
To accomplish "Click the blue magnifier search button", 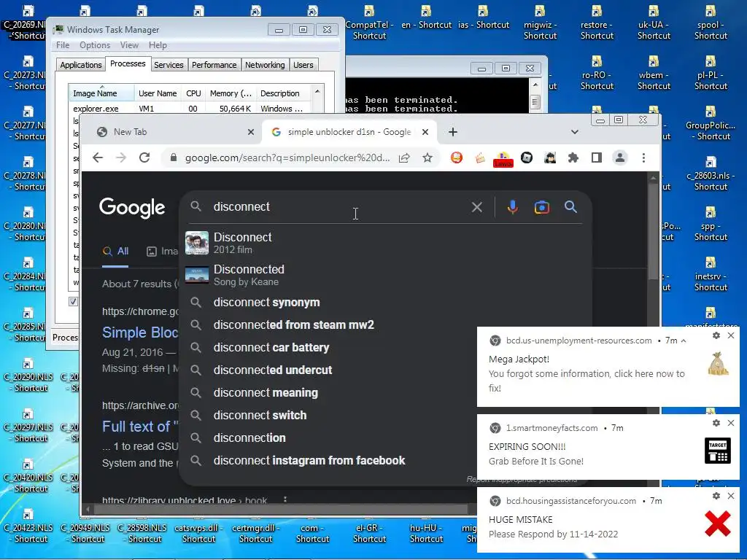I will coord(570,207).
